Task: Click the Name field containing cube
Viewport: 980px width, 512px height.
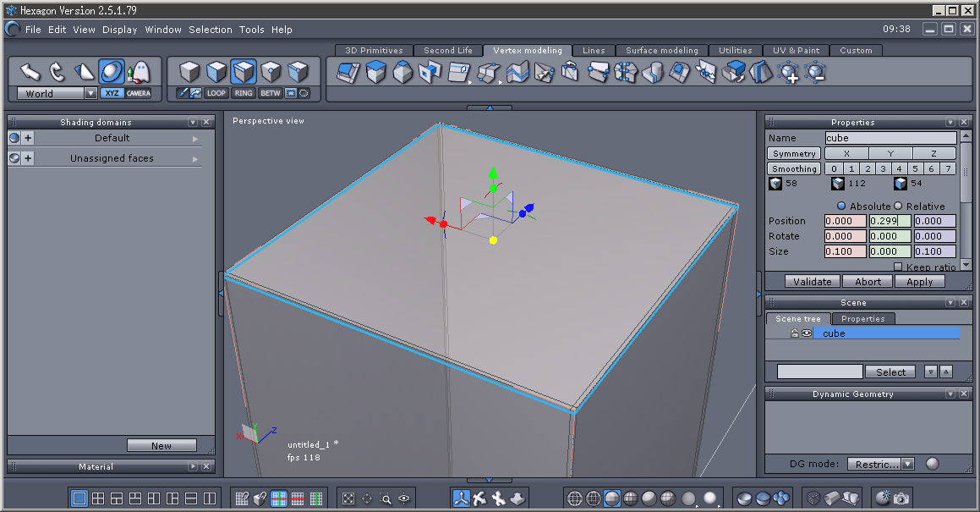Action: click(890, 138)
